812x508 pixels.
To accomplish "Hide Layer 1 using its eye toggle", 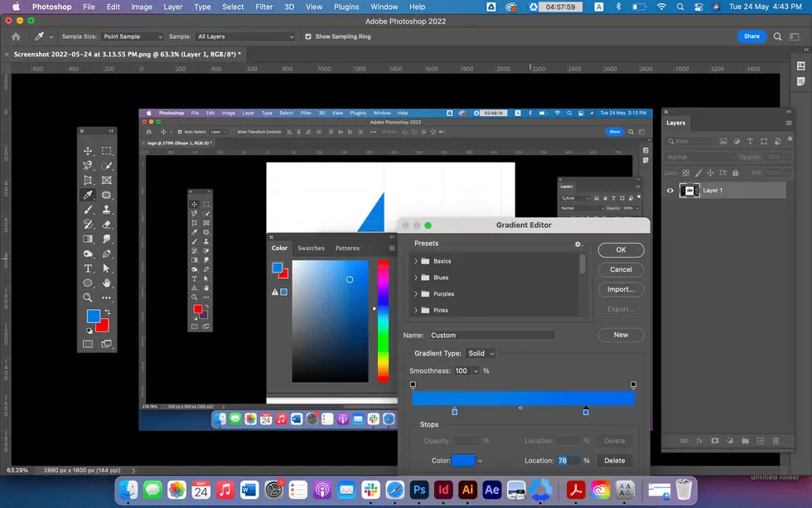I will (x=669, y=191).
